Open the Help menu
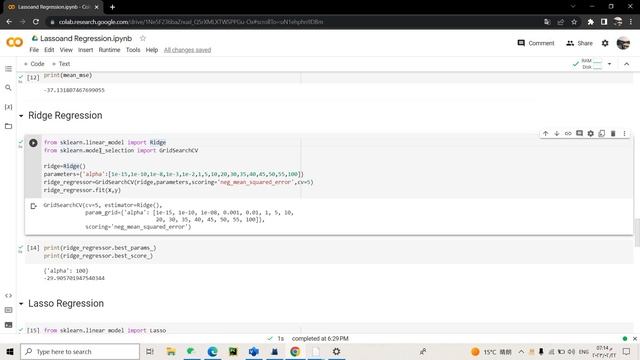The height and width of the screenshot is (360, 640). point(151,50)
